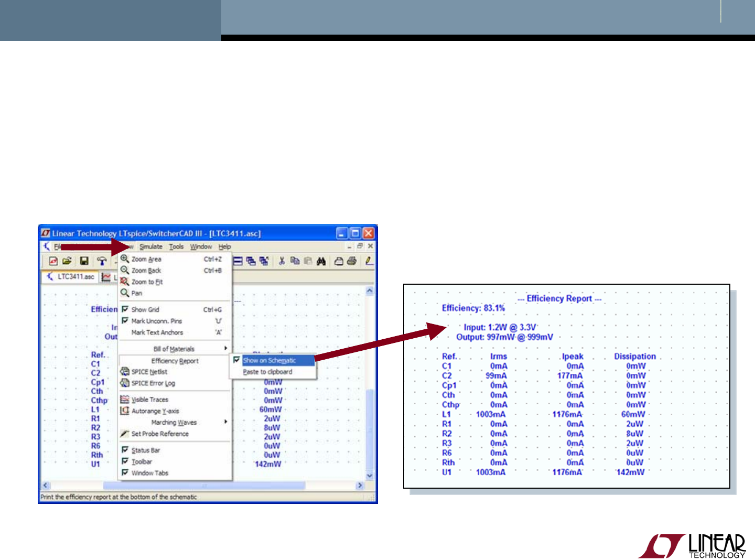
Task: Click the horizontal scrollbar right arrow
Action: pos(360,486)
